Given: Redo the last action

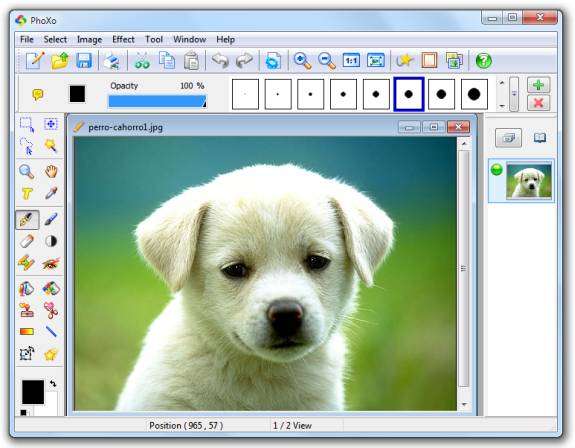Looking at the screenshot, I should pos(245,60).
